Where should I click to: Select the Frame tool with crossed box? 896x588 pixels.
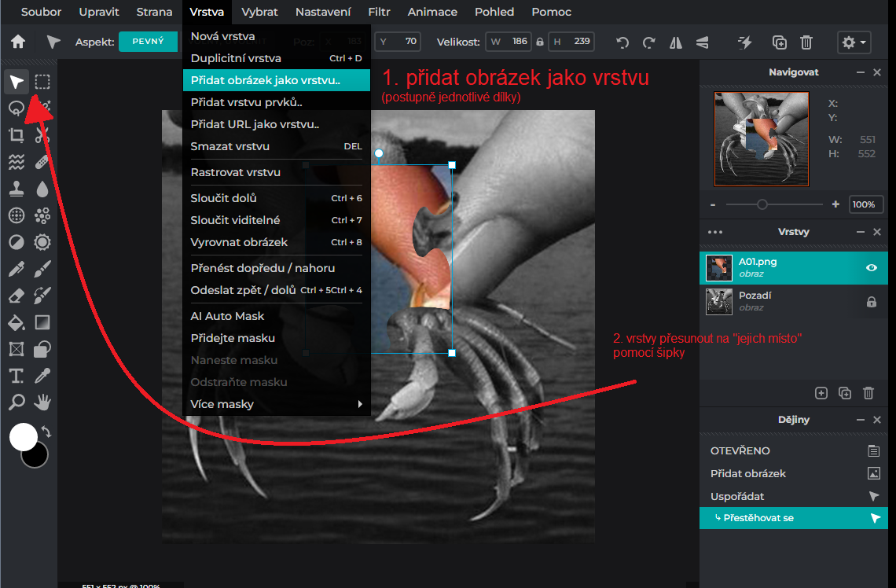click(x=17, y=348)
